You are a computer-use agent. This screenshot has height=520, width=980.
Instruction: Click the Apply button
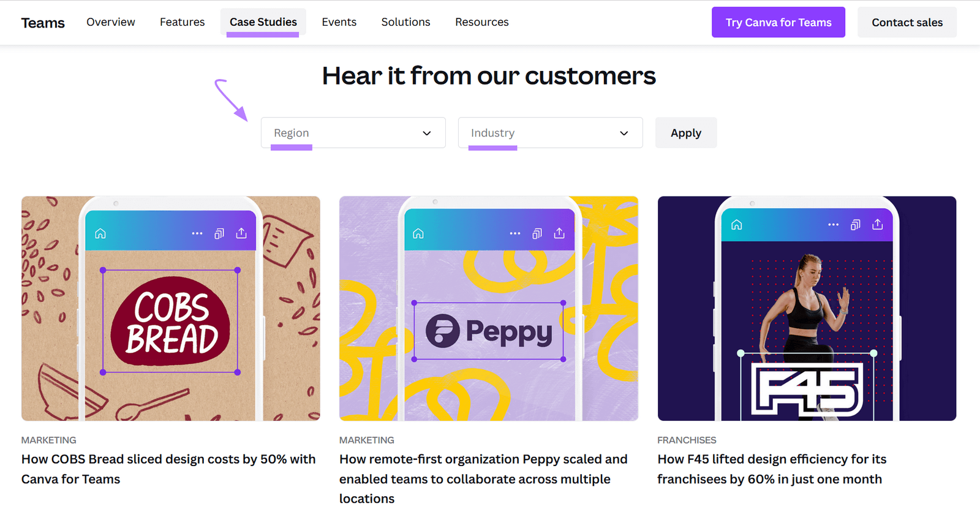[685, 132]
